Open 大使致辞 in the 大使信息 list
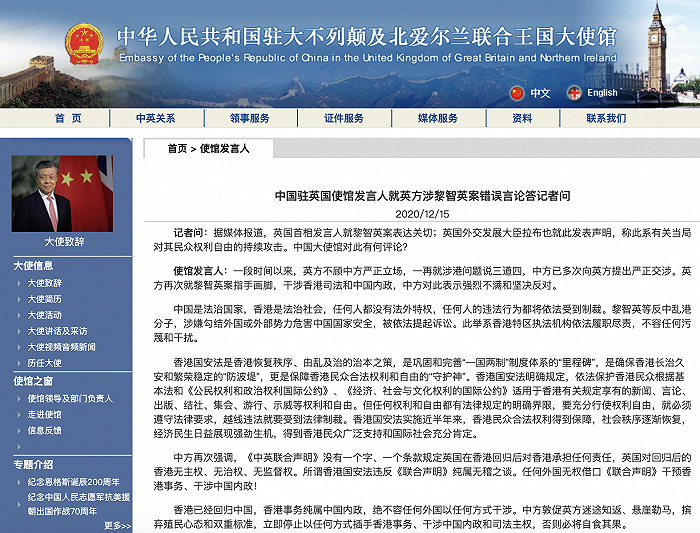 pos(45,283)
